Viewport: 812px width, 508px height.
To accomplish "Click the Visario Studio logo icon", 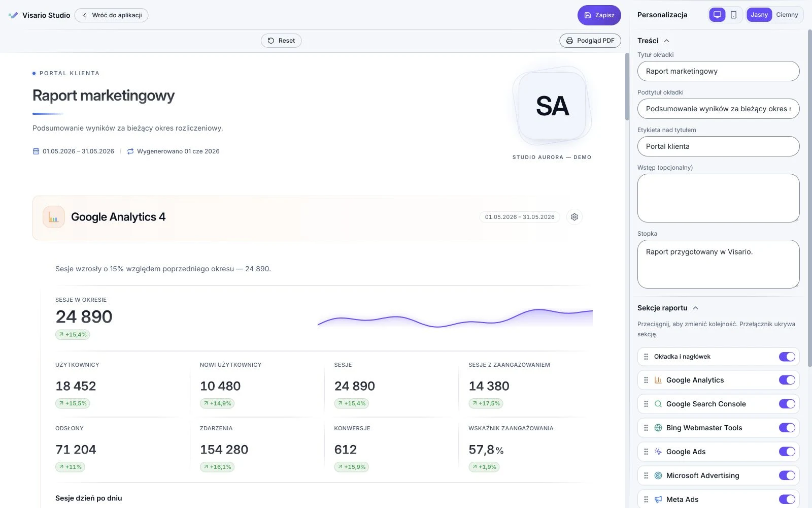I will (x=13, y=15).
